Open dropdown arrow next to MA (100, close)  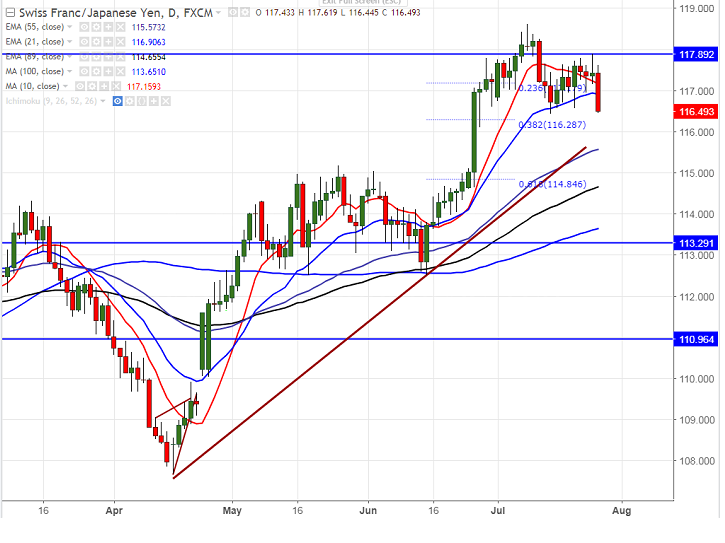[70, 71]
